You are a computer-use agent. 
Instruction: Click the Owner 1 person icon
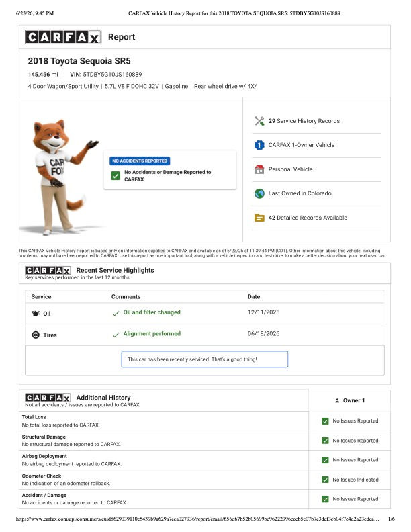click(x=337, y=400)
